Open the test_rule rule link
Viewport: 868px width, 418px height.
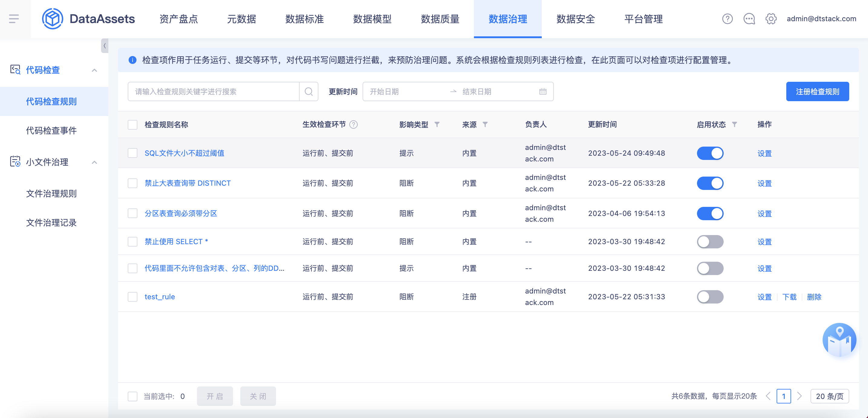[x=160, y=297]
